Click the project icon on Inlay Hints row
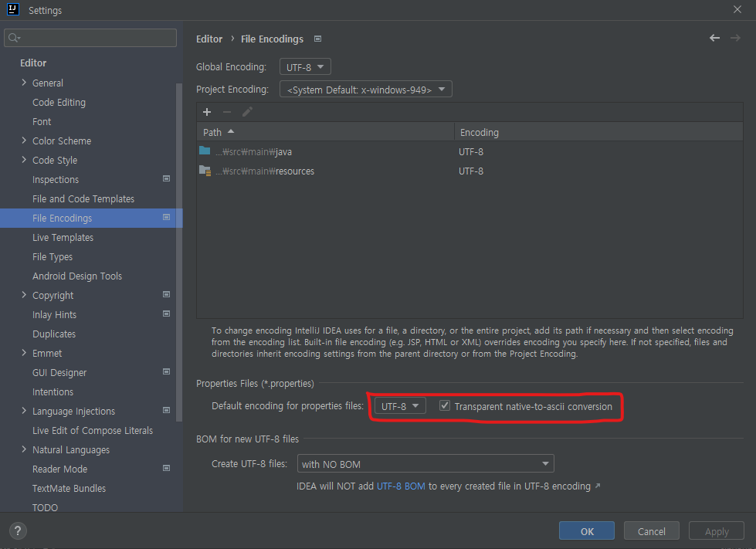The height and width of the screenshot is (549, 756). coord(166,313)
